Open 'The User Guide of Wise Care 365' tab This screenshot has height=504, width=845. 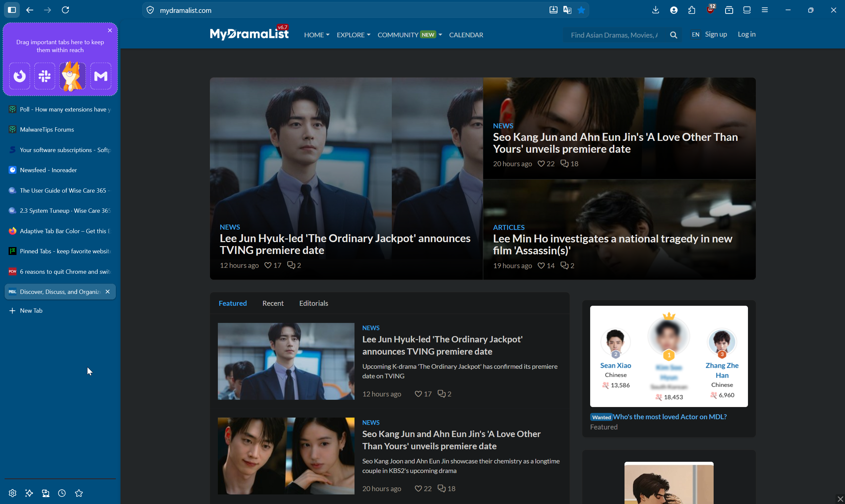pos(60,190)
